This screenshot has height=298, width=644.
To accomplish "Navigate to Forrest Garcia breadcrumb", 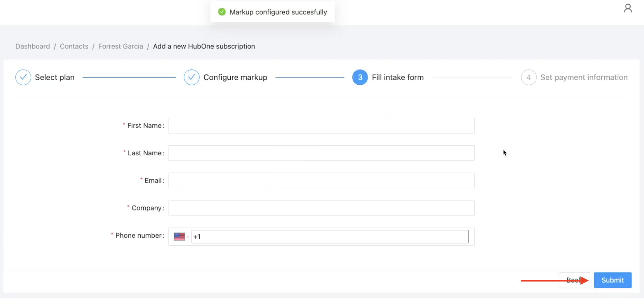I will tap(120, 46).
